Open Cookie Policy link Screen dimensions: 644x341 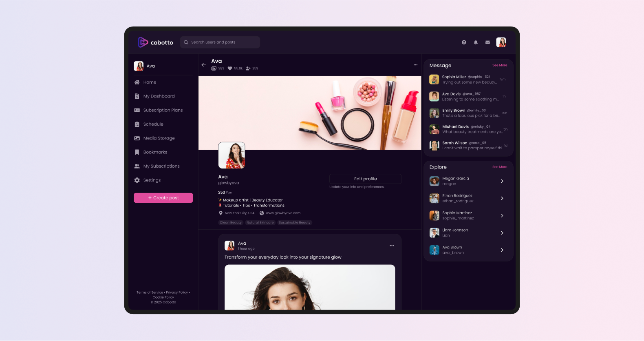163,297
